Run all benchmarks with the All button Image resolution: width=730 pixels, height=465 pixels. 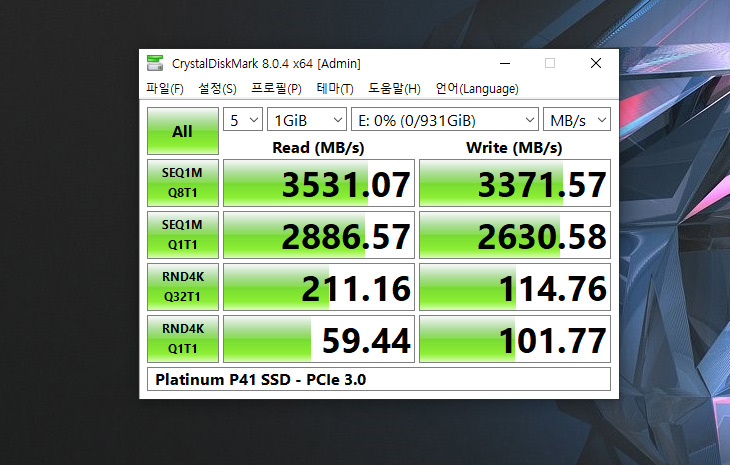182,131
